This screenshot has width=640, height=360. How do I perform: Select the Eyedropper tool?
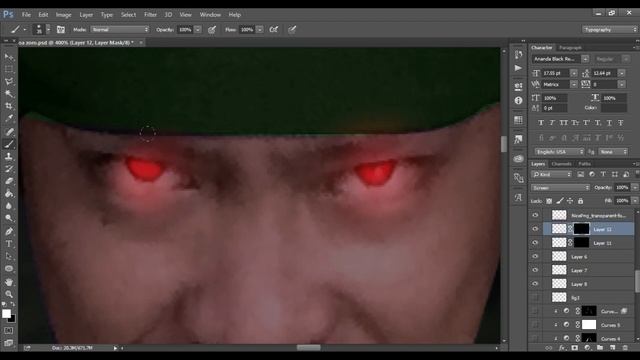[9, 119]
